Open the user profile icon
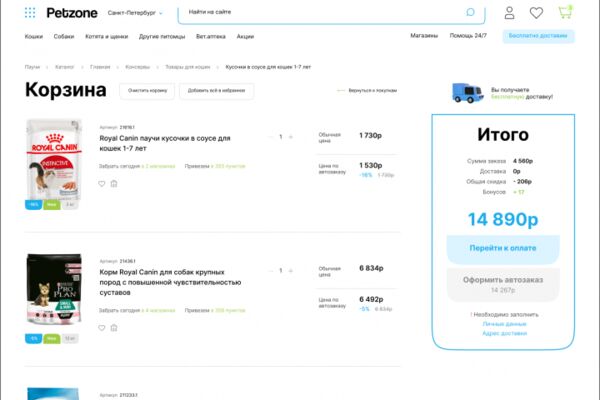Screen dimensions: 600x400 [509, 13]
